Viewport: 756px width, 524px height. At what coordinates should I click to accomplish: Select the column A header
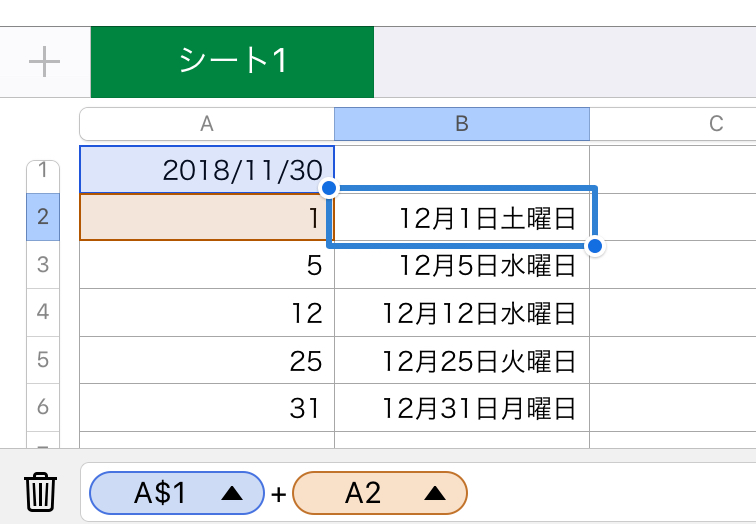tap(207, 124)
